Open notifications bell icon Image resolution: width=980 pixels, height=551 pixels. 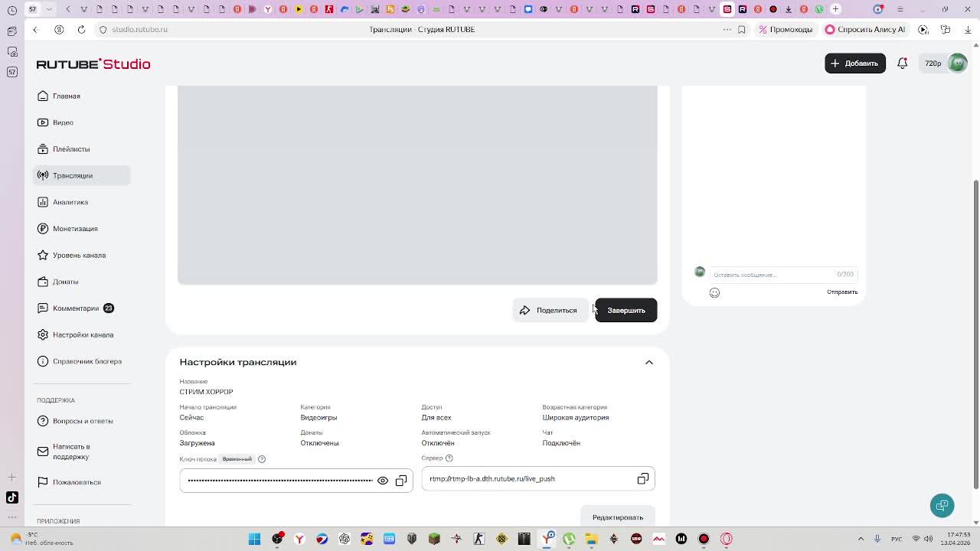[x=902, y=64]
